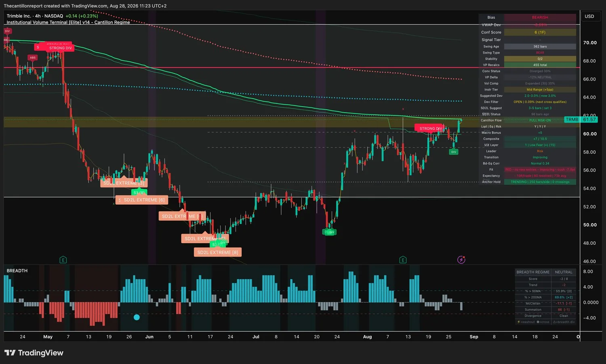Click the BREADTH REGIME header cell
The height and width of the screenshot is (364, 606).
[x=533, y=272]
